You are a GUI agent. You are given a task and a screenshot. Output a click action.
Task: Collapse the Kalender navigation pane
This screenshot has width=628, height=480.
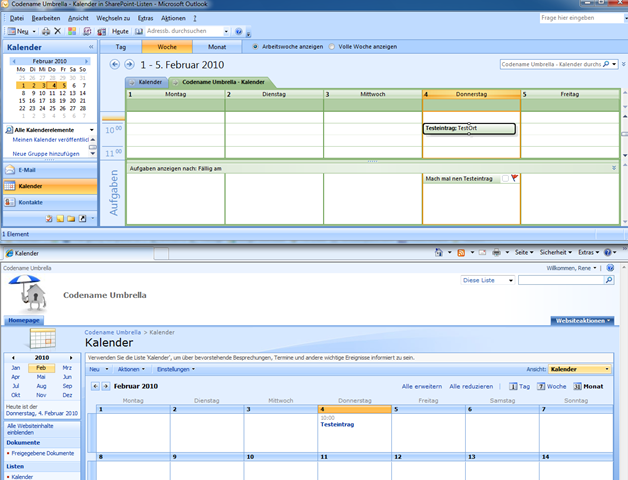[91, 47]
